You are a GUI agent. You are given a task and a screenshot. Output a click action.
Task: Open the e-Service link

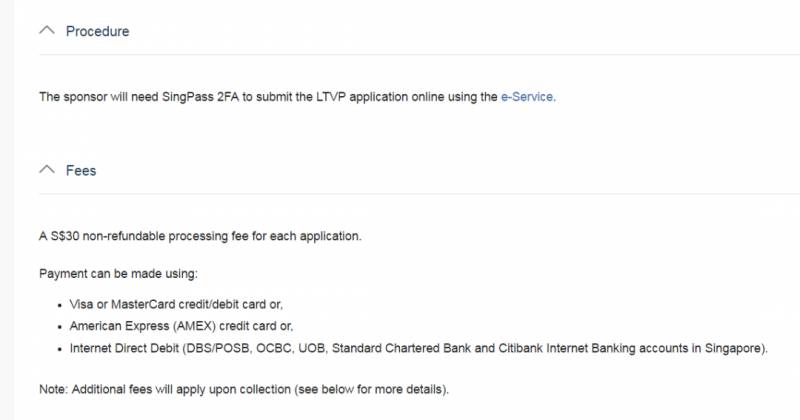pyautogui.click(x=527, y=97)
